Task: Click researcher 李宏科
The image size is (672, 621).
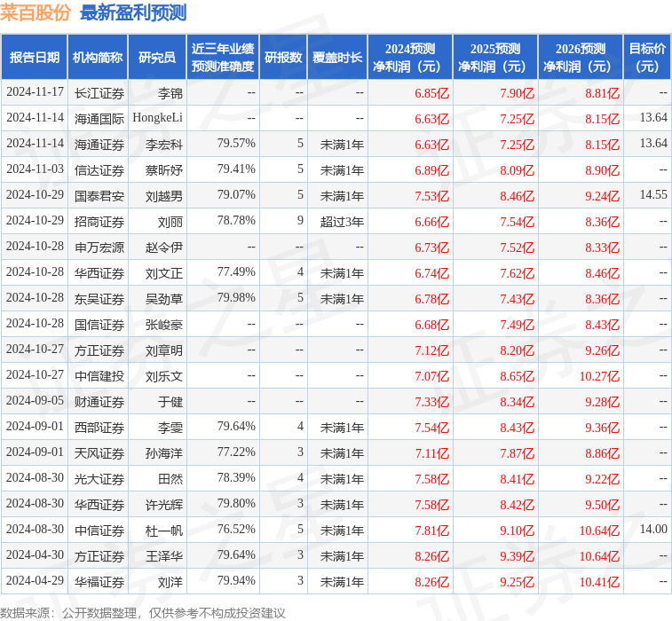Action: (164, 145)
